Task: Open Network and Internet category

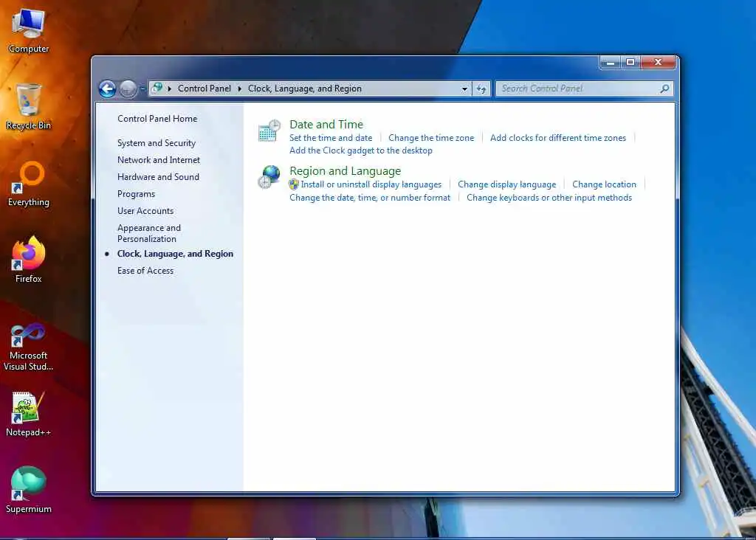Action: [x=159, y=160]
